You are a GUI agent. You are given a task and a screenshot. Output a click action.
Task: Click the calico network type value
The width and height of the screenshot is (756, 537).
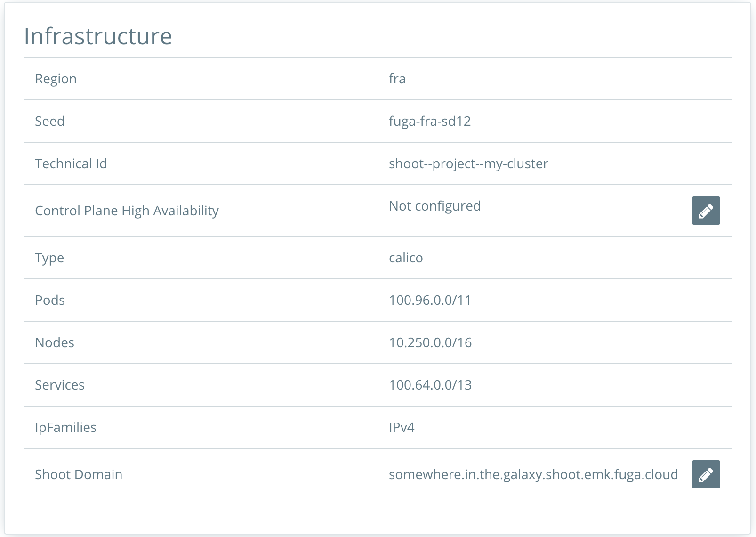click(406, 258)
